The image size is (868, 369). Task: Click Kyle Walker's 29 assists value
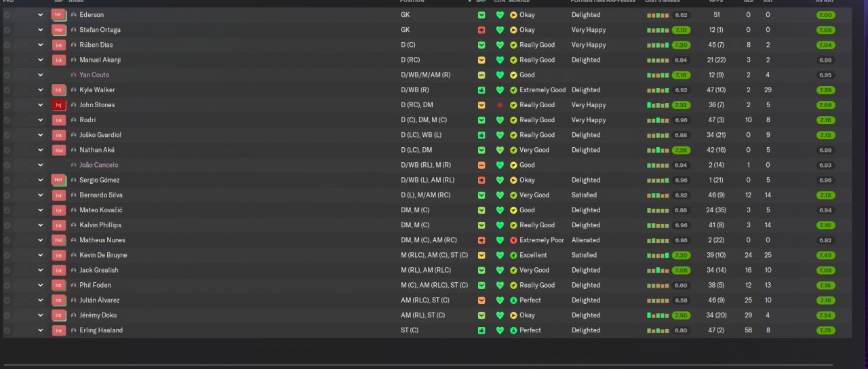[x=768, y=90]
